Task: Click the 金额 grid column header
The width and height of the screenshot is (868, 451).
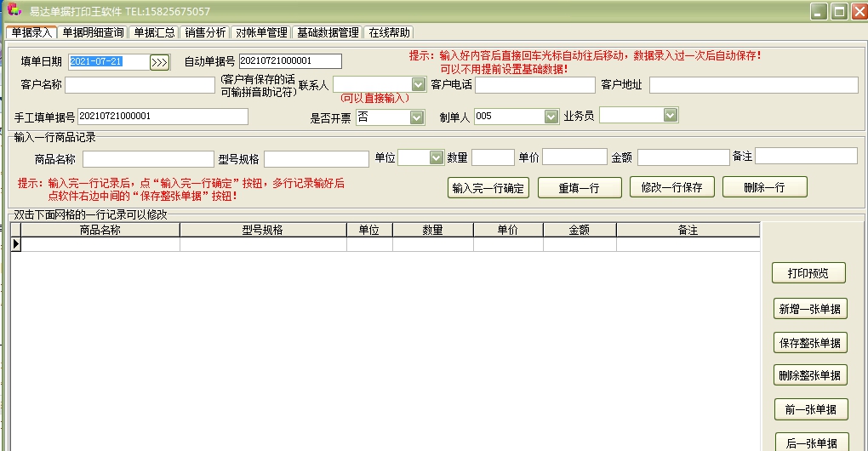Action: point(580,231)
